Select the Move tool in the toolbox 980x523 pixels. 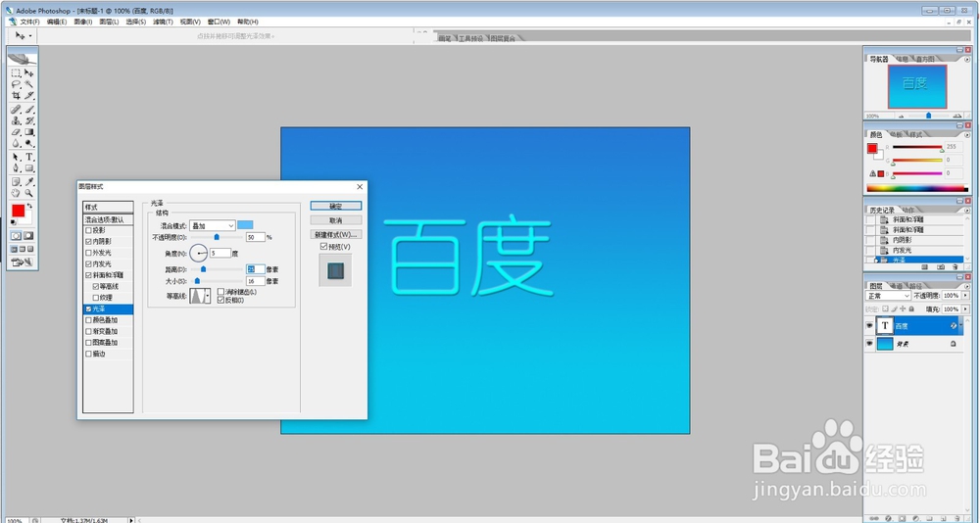[28, 72]
